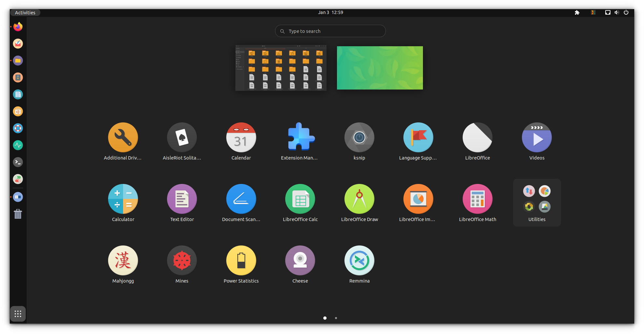Launch Firefox from the dock
The width and height of the screenshot is (644, 334).
tap(18, 27)
